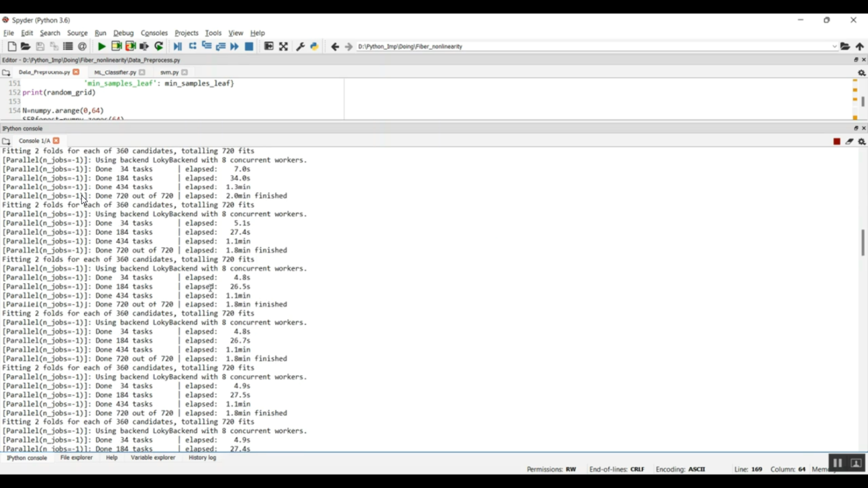Click the IPython console vertical scrollbar handle
Image resolution: width=868 pixels, height=488 pixels.
click(862, 242)
